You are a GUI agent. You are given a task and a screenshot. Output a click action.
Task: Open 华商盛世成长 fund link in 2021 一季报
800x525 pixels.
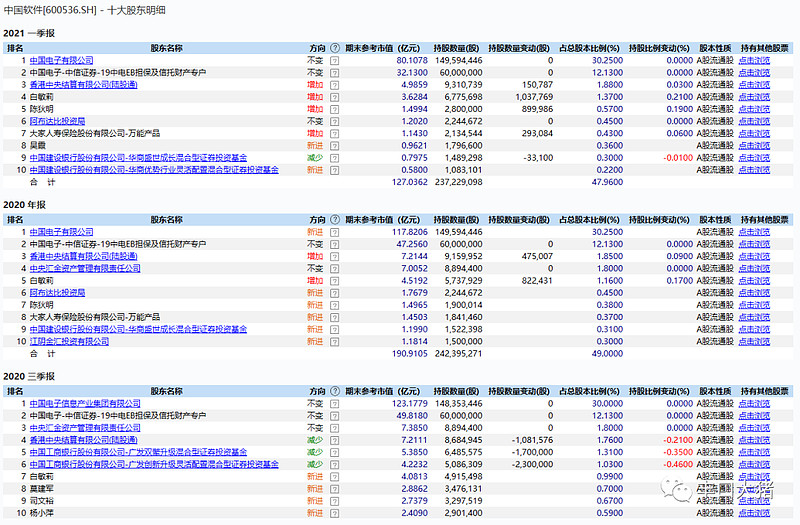pos(138,158)
